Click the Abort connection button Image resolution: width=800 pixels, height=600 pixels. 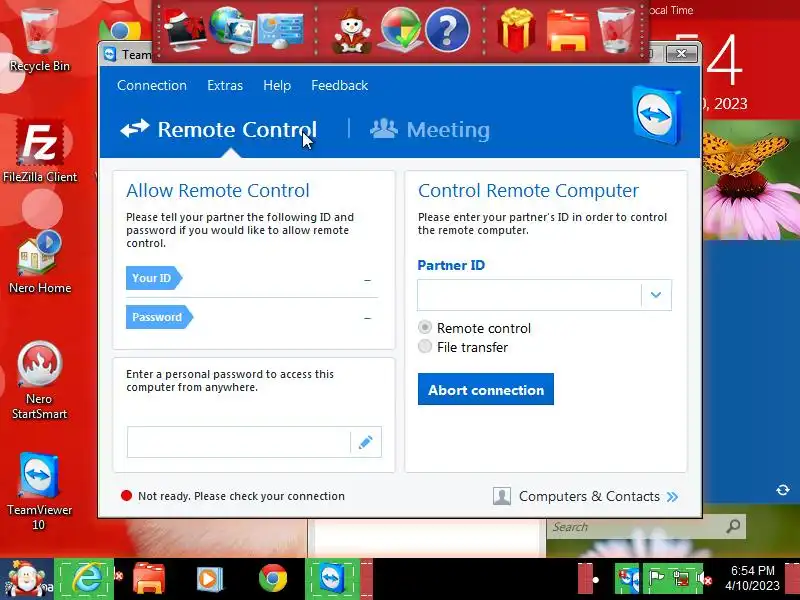[x=486, y=389]
